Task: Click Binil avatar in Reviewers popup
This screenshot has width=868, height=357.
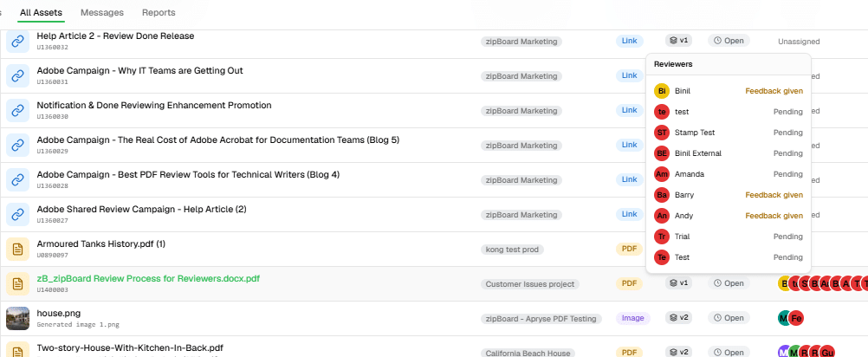Action: coord(662,91)
